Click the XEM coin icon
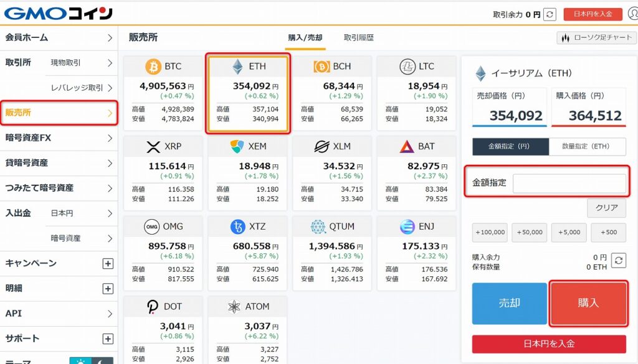This screenshot has height=364, width=638. [237, 146]
